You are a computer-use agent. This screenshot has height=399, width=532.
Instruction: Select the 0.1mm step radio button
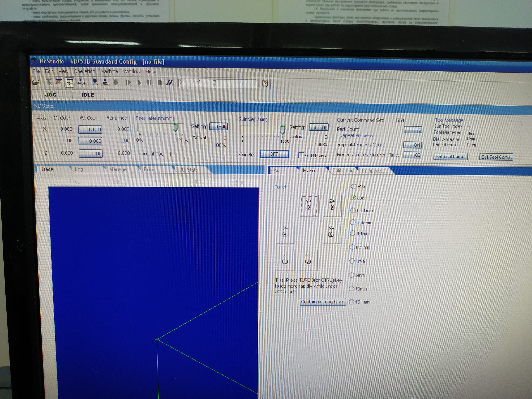click(x=353, y=233)
